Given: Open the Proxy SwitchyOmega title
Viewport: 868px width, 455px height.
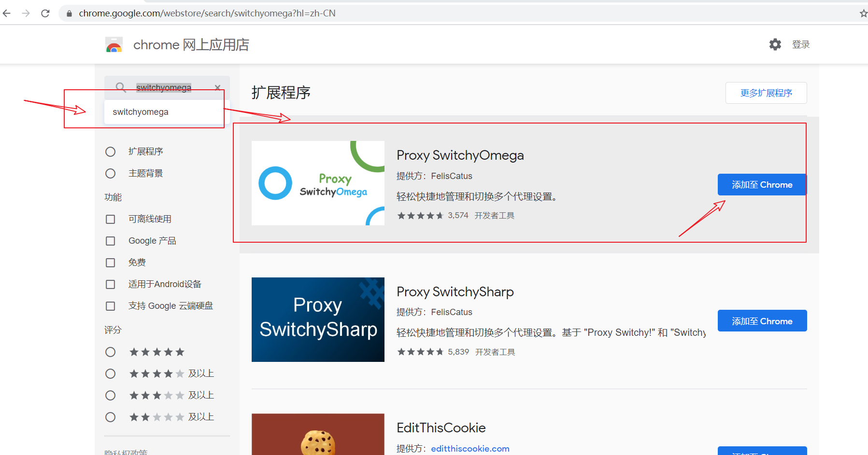Looking at the screenshot, I should tap(460, 155).
